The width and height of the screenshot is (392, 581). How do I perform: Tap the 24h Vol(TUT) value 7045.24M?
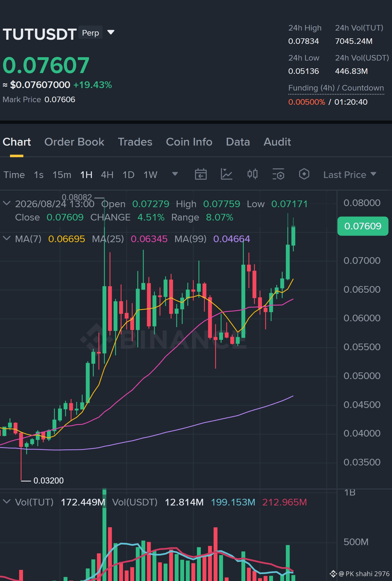coord(354,41)
